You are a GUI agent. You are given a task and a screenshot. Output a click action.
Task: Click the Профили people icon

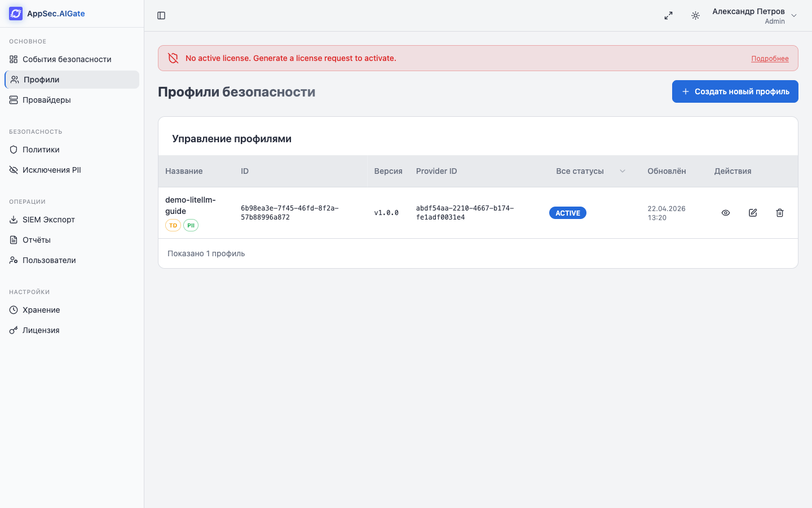15,80
